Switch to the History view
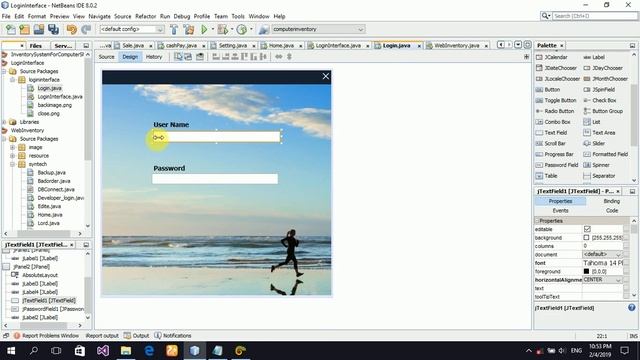The image size is (640, 360). tap(154, 57)
